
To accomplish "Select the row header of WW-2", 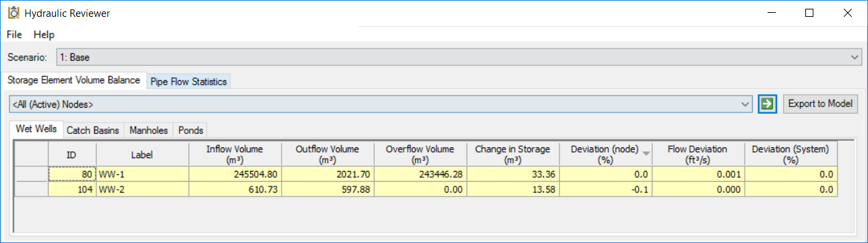I will pos(32,190).
